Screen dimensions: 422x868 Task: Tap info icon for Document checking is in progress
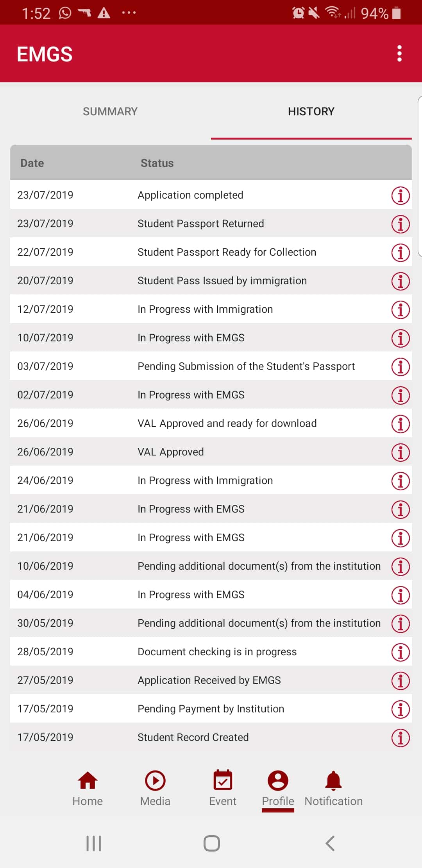tap(401, 652)
